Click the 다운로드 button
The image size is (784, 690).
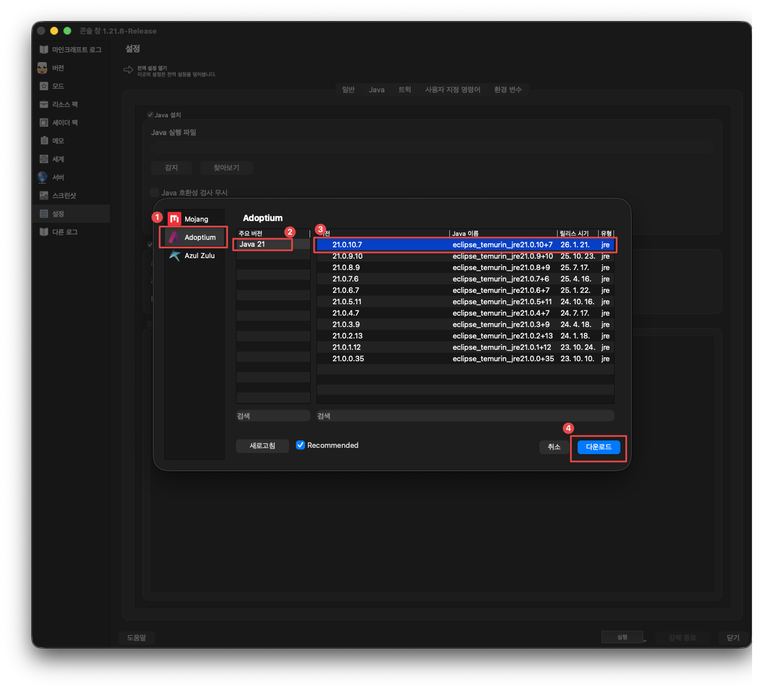(x=599, y=447)
